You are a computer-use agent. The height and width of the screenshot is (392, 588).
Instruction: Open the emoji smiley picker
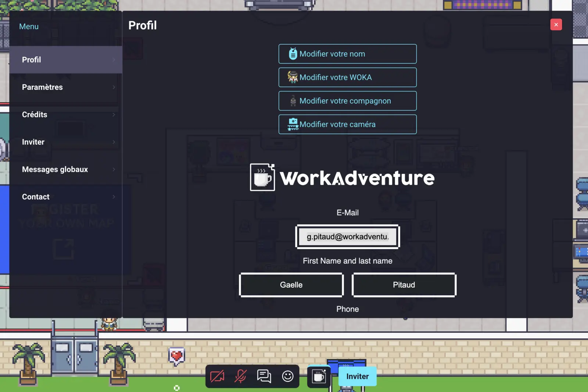(288, 376)
